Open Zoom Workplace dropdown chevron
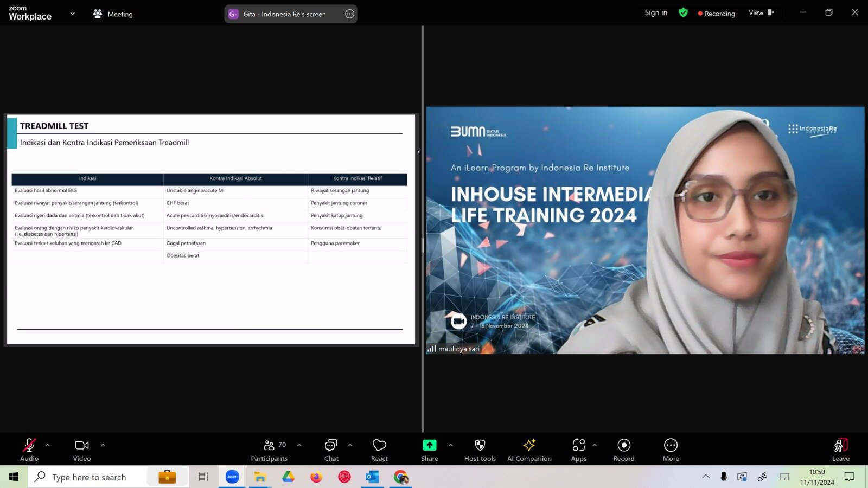 pyautogui.click(x=72, y=14)
